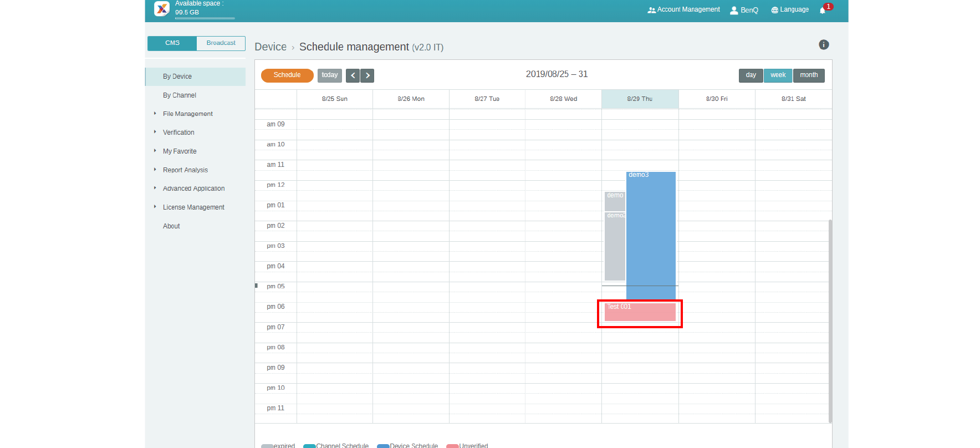Open the BenQ user profile
980x448 pixels.
[x=744, y=10]
